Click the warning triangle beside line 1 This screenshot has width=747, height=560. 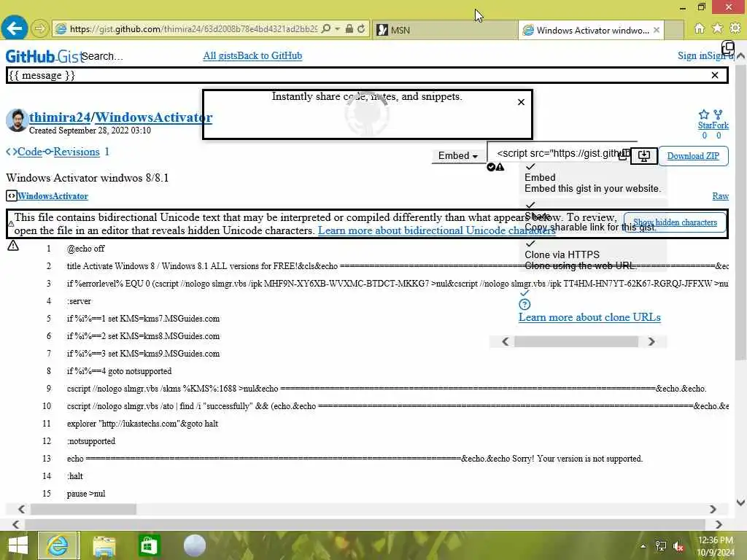tap(13, 246)
